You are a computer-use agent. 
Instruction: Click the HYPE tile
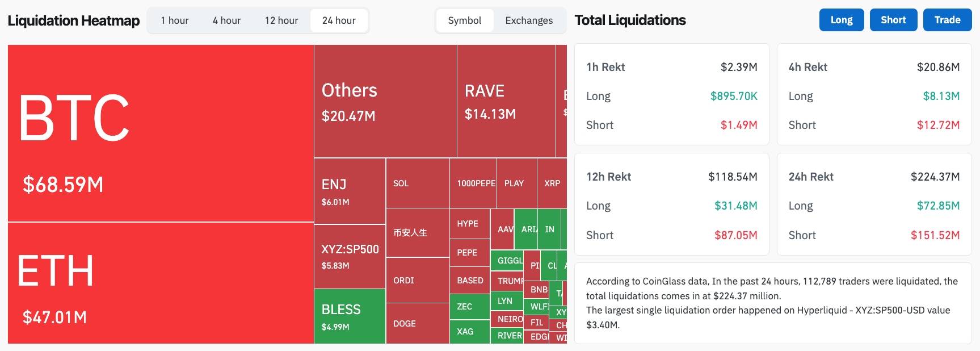click(469, 224)
